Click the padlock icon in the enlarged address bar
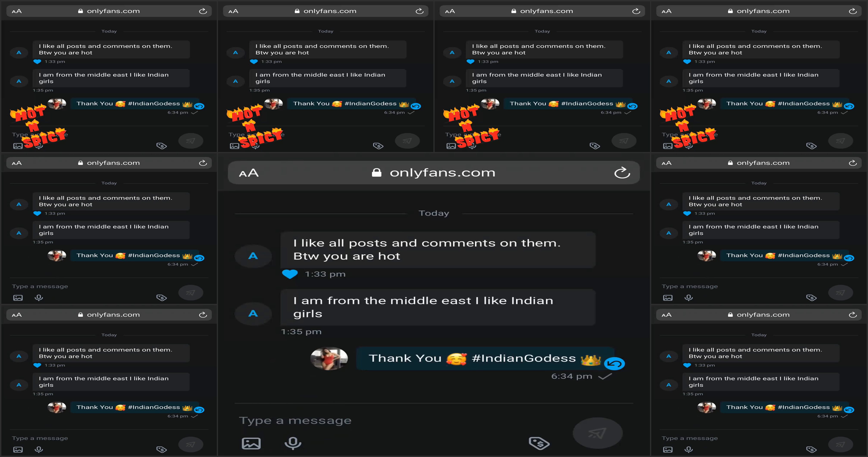868x457 pixels. (x=376, y=173)
